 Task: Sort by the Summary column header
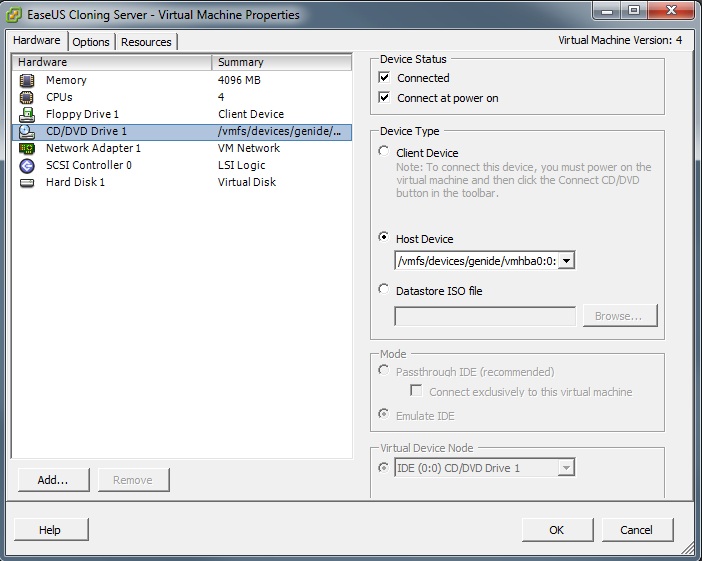click(x=282, y=62)
